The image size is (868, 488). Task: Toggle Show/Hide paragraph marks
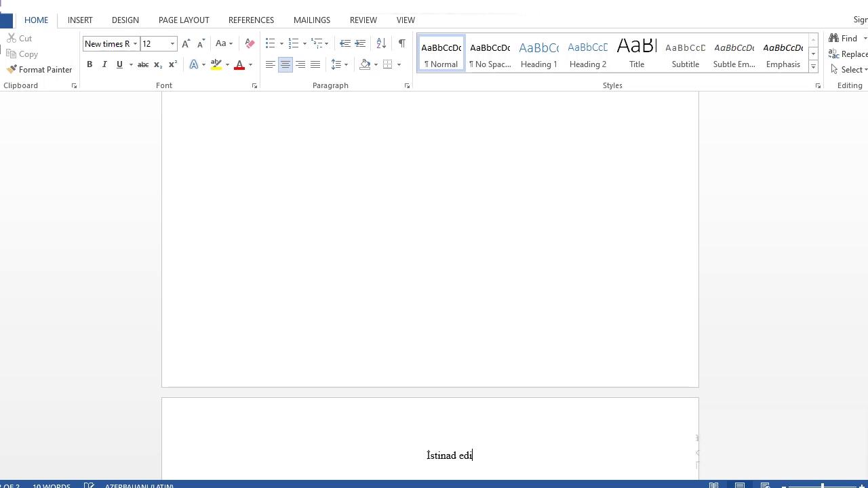point(402,43)
